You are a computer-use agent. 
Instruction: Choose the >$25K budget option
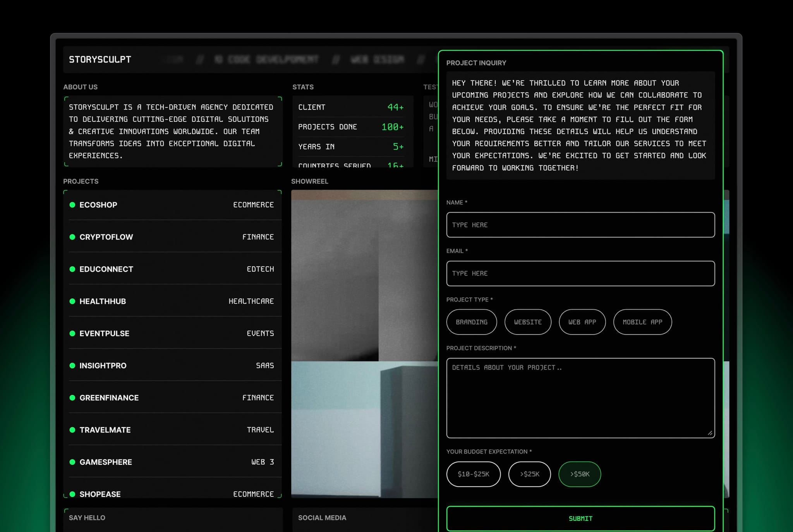point(529,474)
